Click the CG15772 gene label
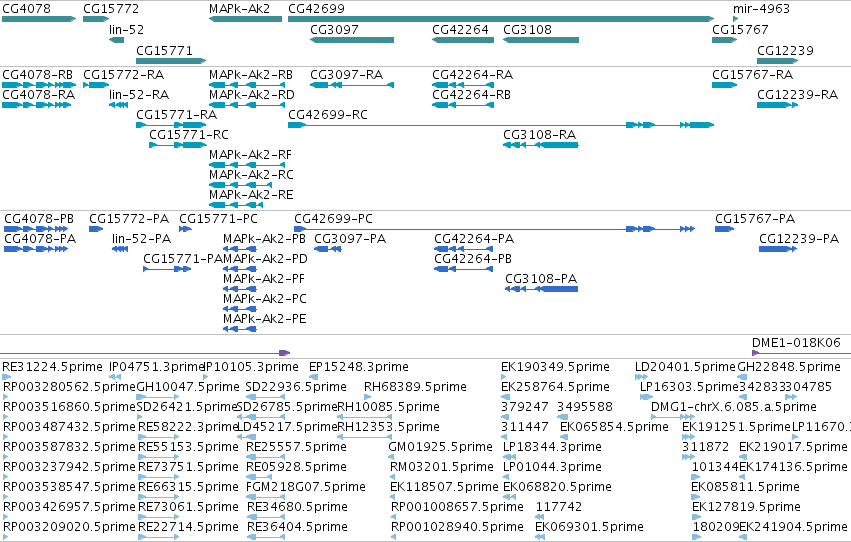The height and width of the screenshot is (542, 851). (x=111, y=9)
